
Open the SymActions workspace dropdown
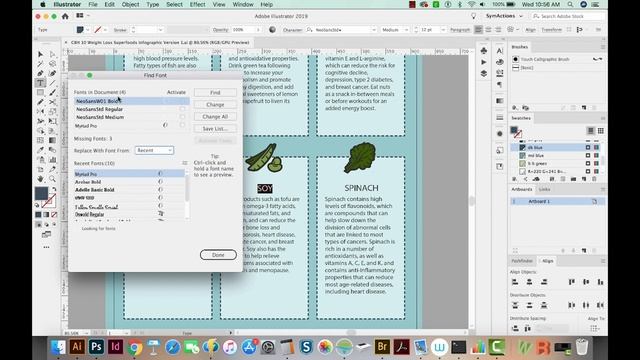tap(504, 16)
